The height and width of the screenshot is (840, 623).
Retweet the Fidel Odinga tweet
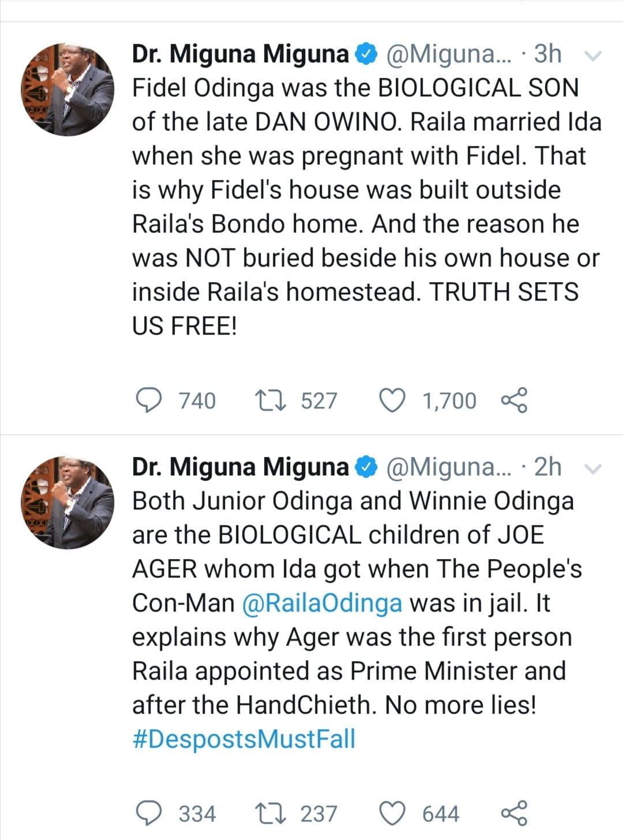[269, 400]
